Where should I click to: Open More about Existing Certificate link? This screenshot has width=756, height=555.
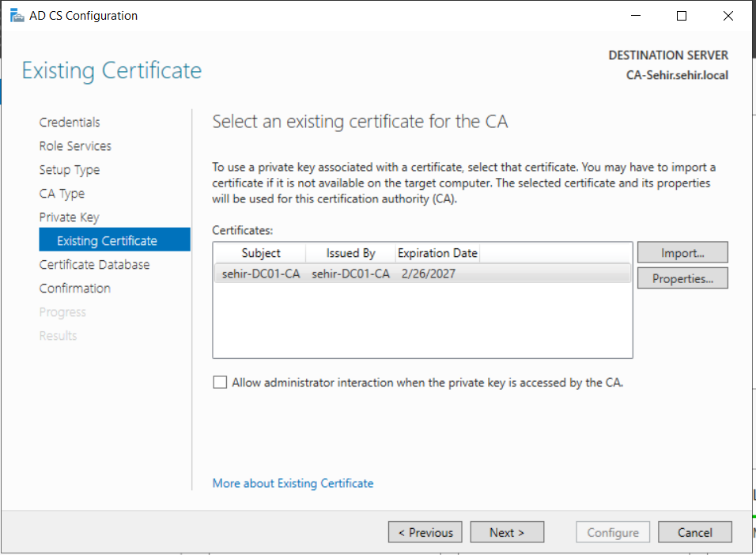coord(293,483)
